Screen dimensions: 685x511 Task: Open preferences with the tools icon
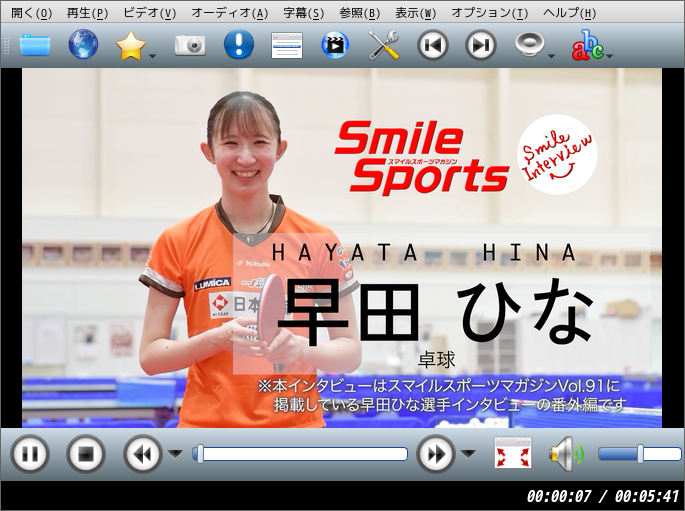(x=384, y=45)
